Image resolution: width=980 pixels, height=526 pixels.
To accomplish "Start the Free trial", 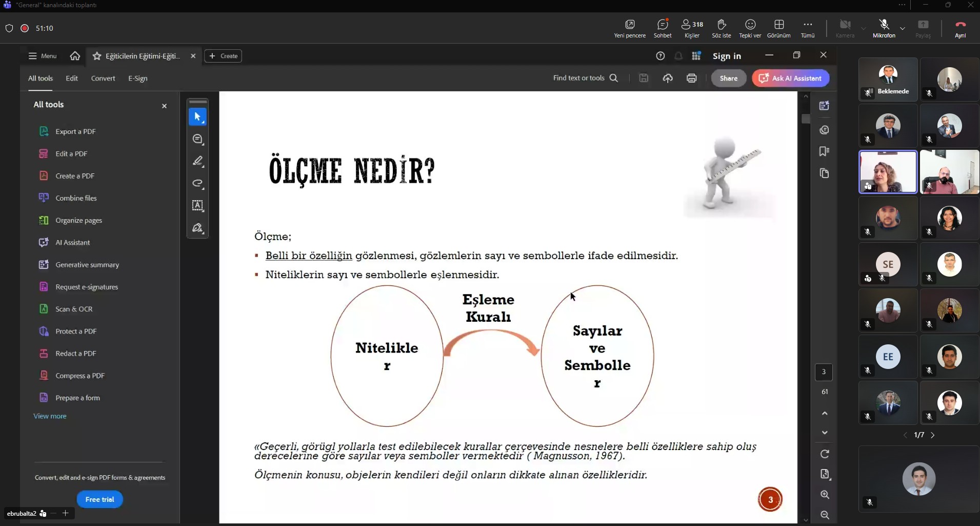I will pos(100,499).
